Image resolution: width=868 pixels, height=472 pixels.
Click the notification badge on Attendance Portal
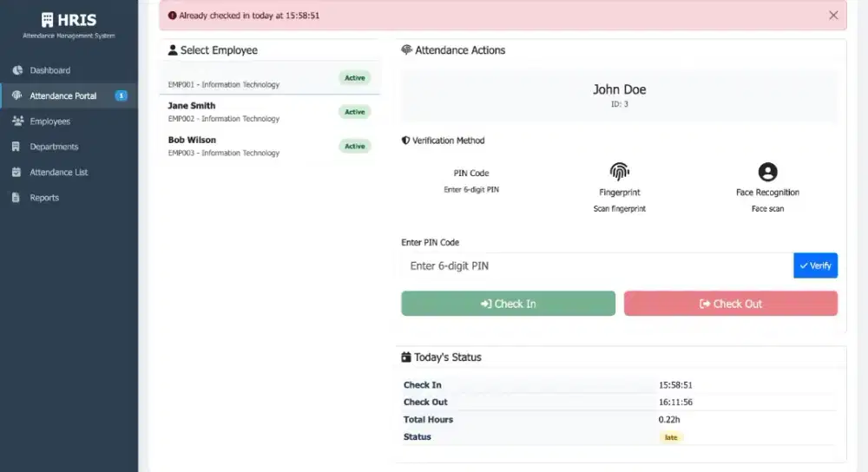tap(121, 95)
